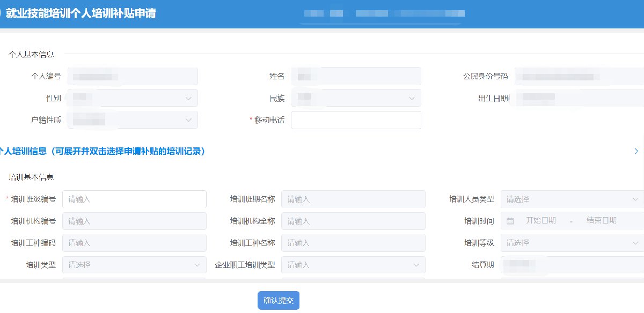The image size is (644, 313).
Task: Open the 培训类型 dropdown
Action: click(x=134, y=265)
